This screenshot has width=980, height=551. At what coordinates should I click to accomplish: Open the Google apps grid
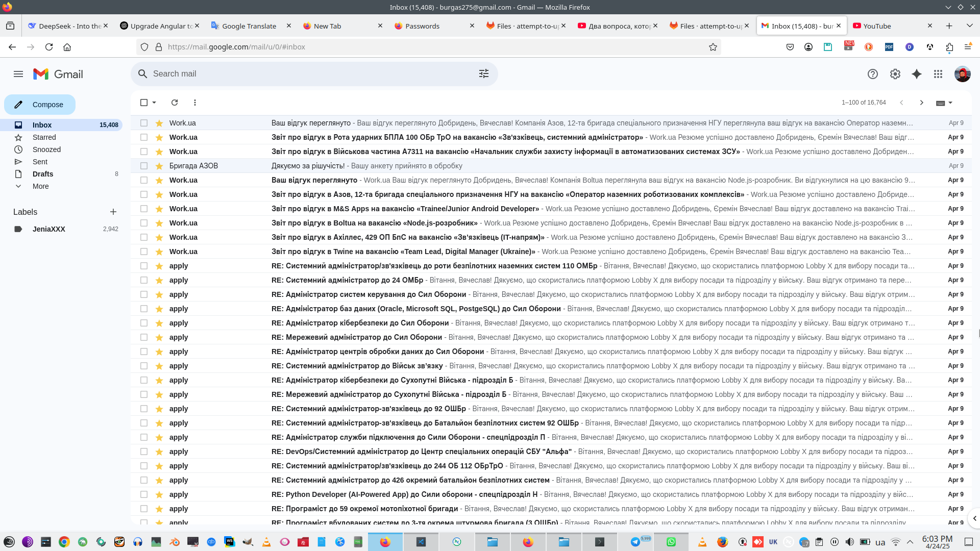[938, 74]
